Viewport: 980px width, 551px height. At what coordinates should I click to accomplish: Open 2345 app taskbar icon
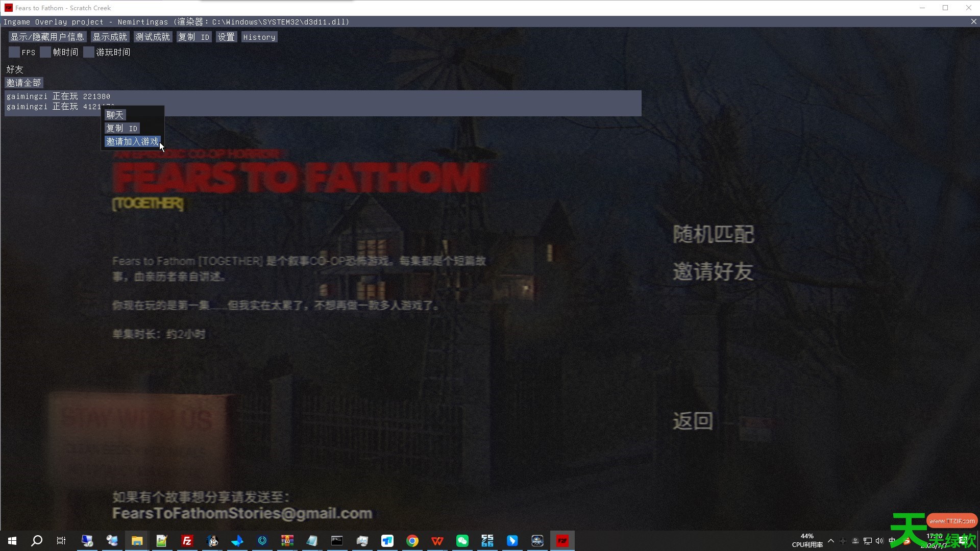tap(487, 541)
